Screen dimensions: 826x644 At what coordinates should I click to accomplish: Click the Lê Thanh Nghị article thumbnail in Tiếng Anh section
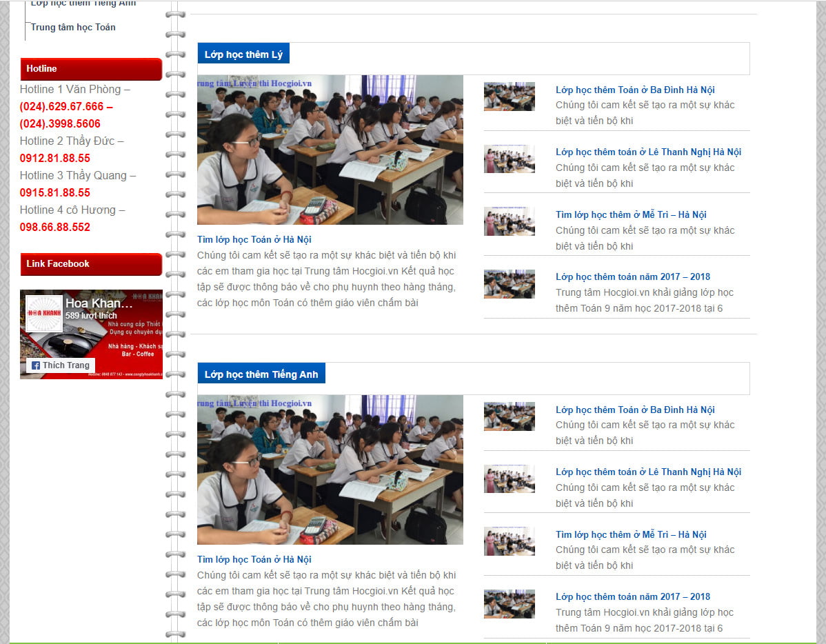(x=510, y=479)
